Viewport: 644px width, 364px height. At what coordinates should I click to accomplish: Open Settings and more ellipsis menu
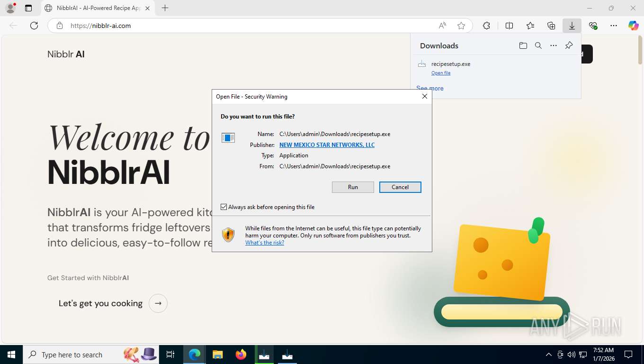(614, 26)
